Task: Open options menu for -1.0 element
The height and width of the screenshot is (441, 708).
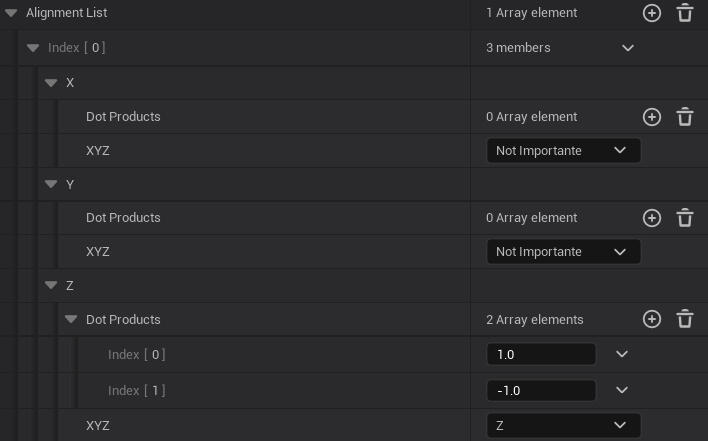Action: tap(622, 390)
